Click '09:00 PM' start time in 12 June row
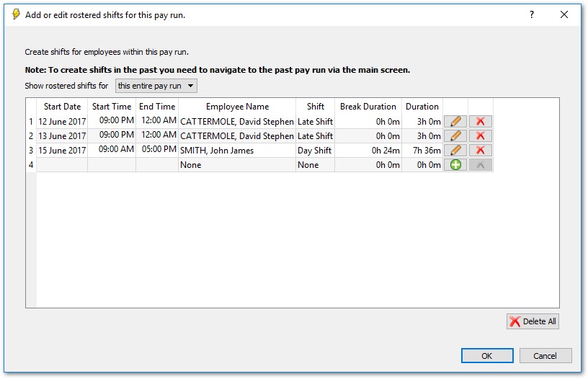 pyautogui.click(x=112, y=121)
